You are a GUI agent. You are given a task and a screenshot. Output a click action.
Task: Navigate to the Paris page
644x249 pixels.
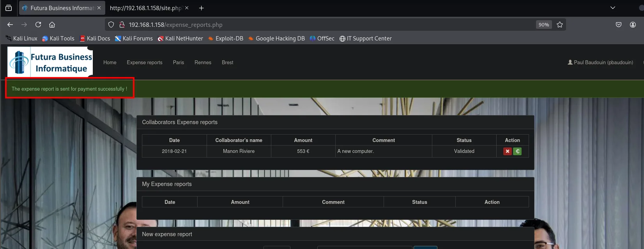[179, 63]
